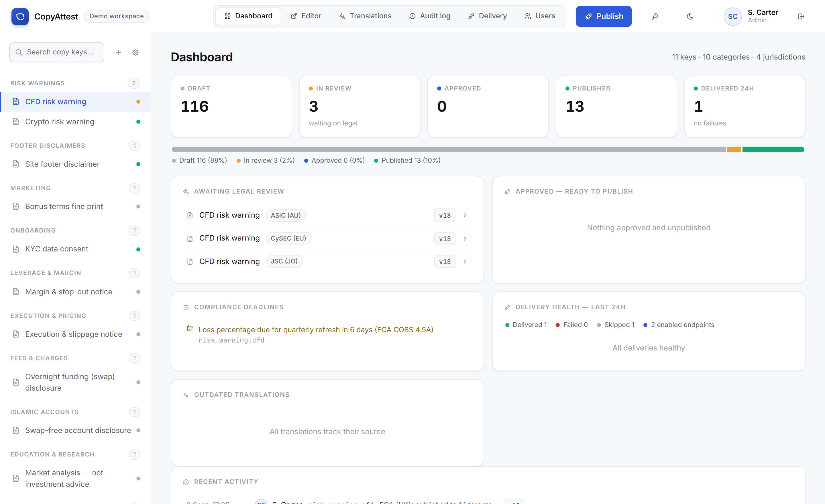Viewport: 825px width, 504px height.
Task: Go to the Delivery tab
Action: (x=487, y=16)
